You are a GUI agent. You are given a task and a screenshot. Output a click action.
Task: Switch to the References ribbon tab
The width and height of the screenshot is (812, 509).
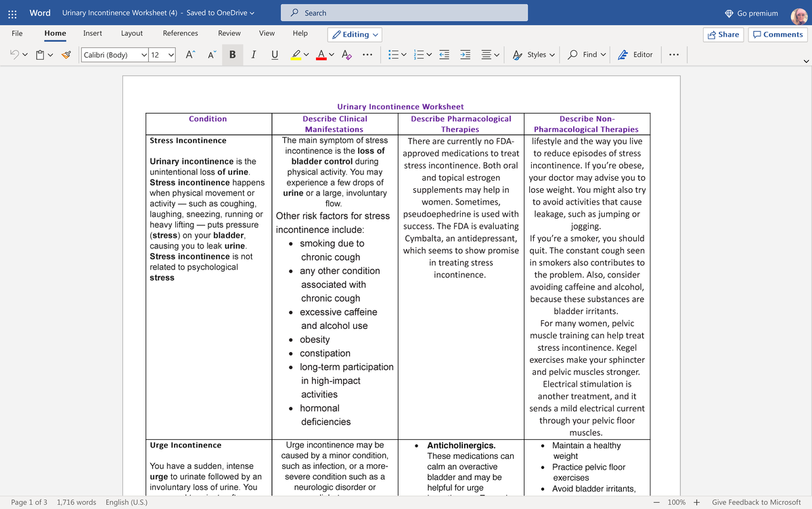(180, 32)
